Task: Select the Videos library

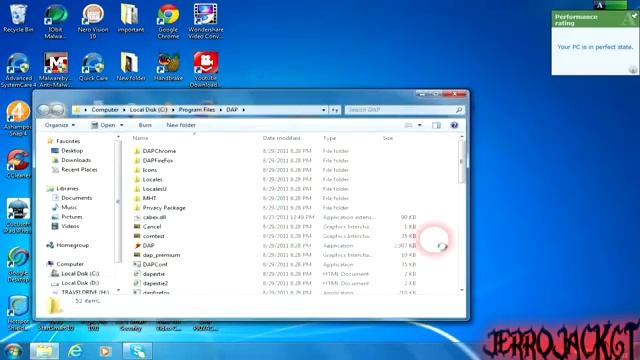Action: [66, 226]
